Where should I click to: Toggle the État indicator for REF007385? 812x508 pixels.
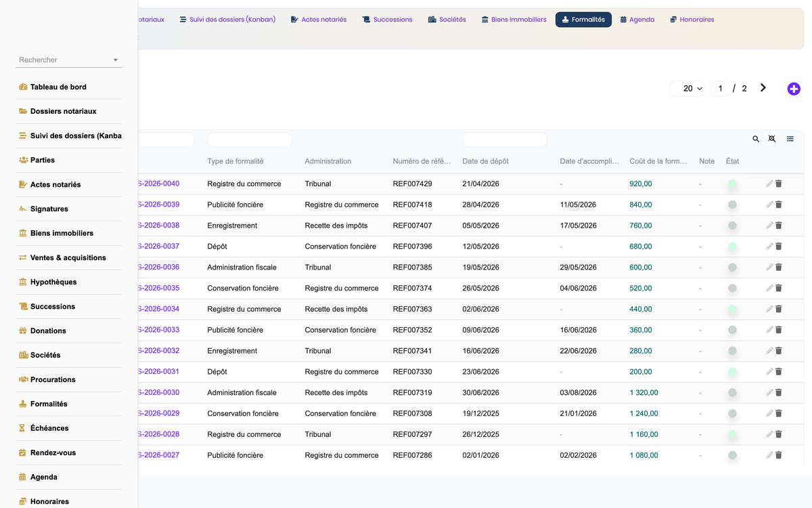pos(732,268)
